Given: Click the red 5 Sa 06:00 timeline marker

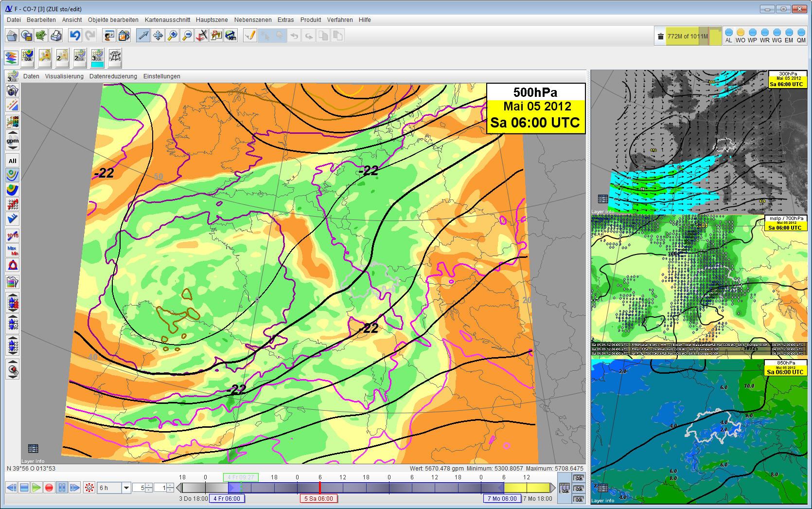Looking at the screenshot, I should pos(318,498).
